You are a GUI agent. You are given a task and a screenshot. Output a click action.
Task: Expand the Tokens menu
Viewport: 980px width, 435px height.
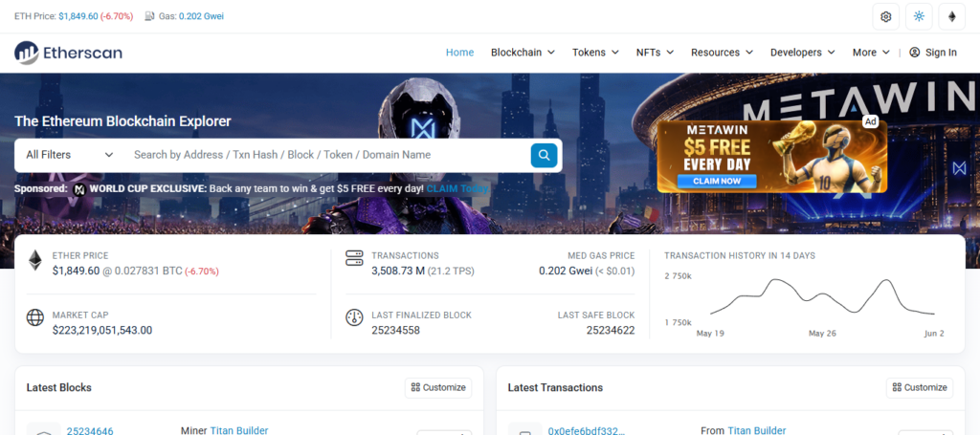[595, 53]
